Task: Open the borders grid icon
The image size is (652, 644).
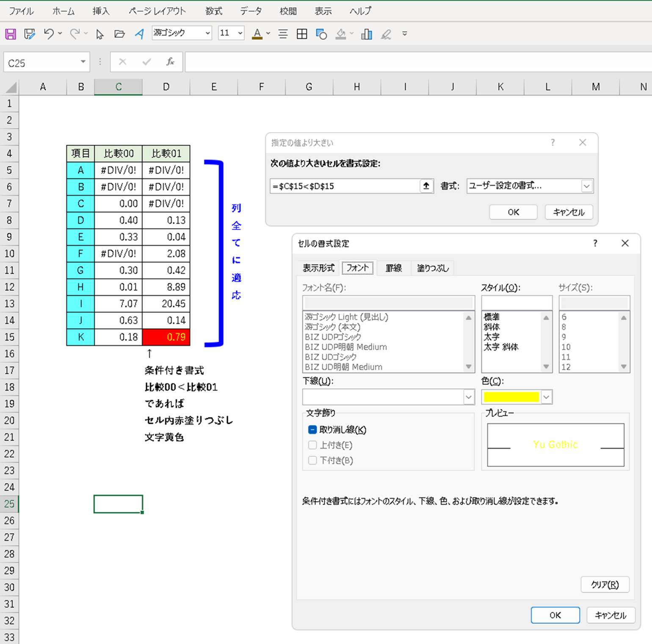Action: (301, 34)
